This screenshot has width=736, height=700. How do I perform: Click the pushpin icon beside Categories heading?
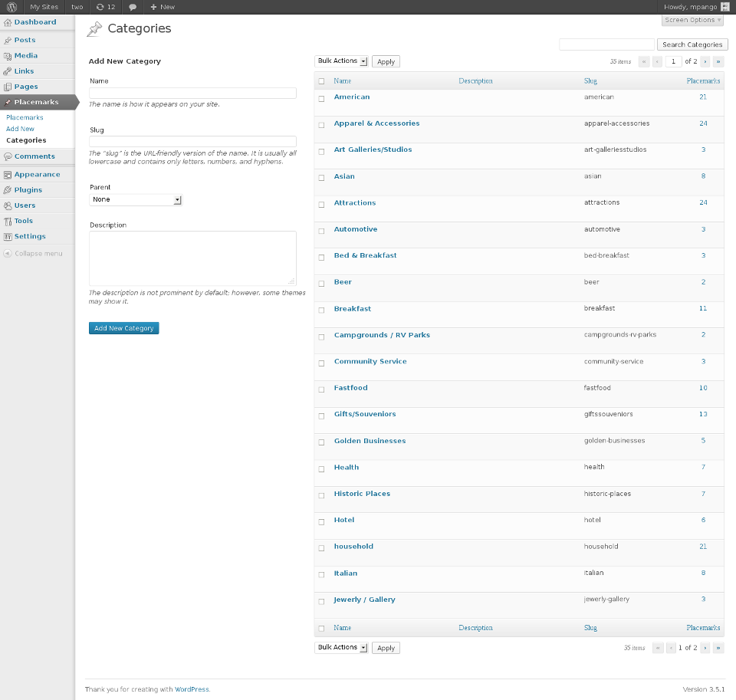pyautogui.click(x=94, y=29)
